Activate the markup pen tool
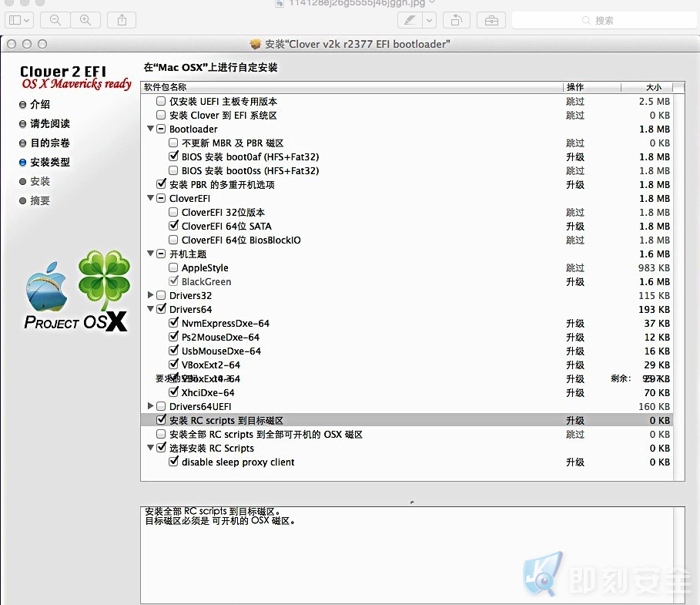Image resolution: width=700 pixels, height=605 pixels. click(x=410, y=20)
